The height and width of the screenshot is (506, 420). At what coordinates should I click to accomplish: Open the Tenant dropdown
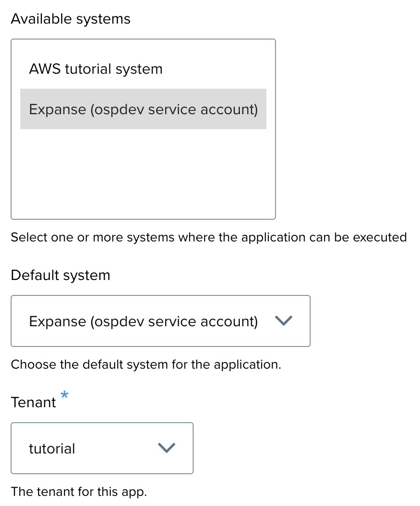tap(102, 448)
